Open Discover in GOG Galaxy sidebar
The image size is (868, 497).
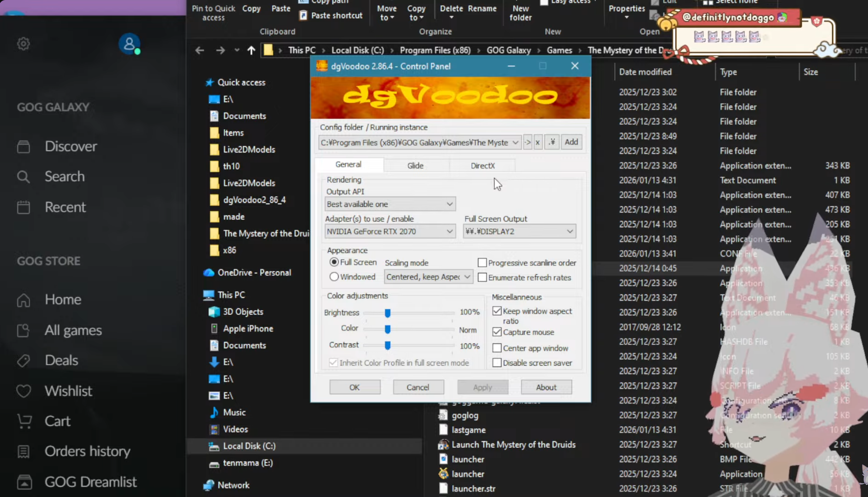pos(71,146)
